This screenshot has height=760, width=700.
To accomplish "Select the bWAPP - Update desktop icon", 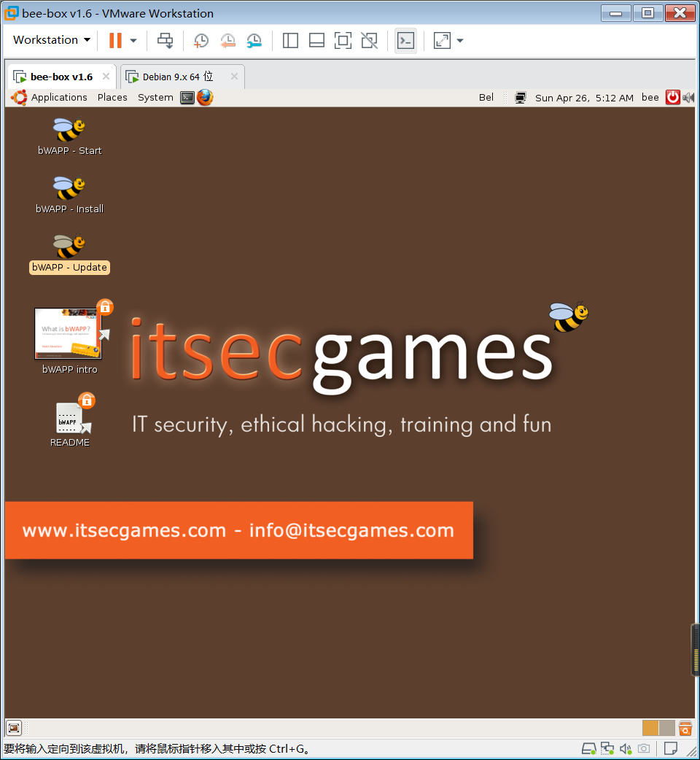I will click(70, 254).
